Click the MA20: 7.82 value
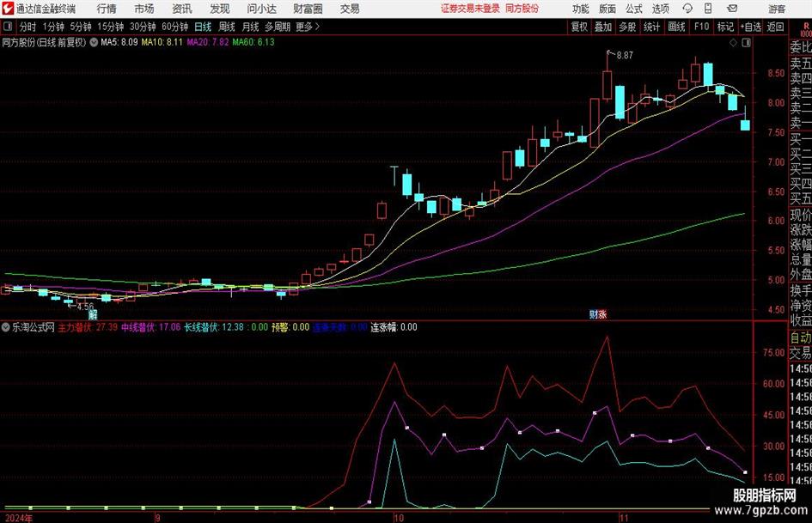Image resolution: width=812 pixels, height=523 pixels. tap(208, 42)
